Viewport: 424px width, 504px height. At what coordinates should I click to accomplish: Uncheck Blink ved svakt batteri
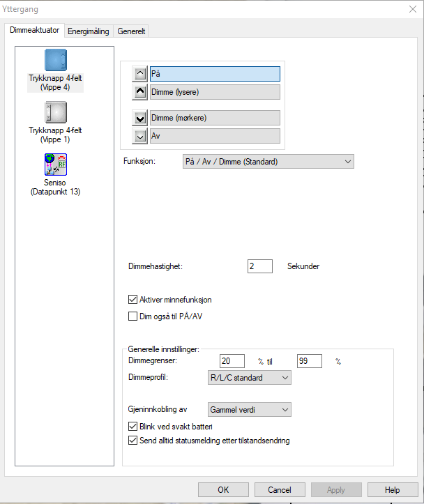pos(134,427)
